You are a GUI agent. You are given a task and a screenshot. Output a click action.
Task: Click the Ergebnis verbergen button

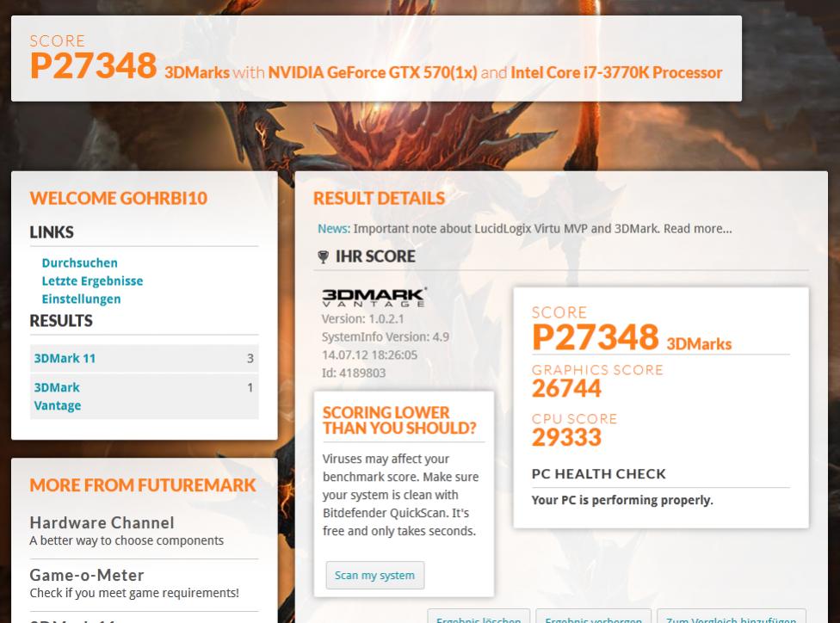point(593,617)
